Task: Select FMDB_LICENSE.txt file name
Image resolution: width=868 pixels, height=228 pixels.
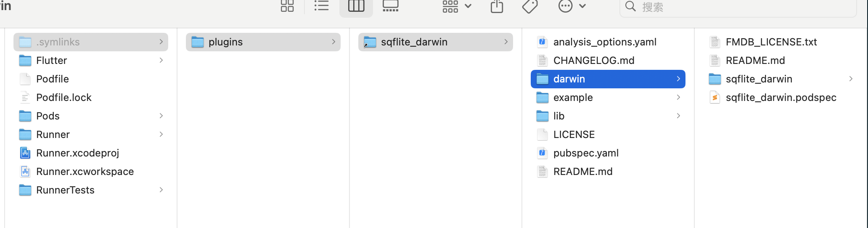Action: click(x=771, y=42)
